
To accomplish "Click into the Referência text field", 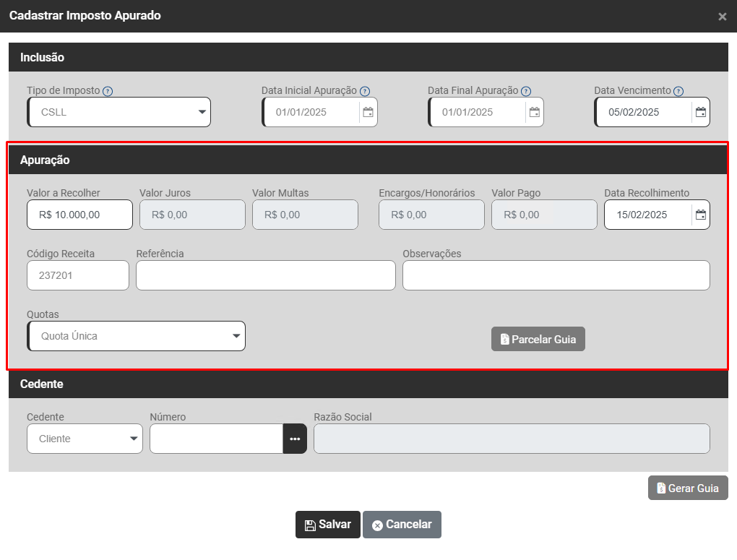I will (265, 275).
